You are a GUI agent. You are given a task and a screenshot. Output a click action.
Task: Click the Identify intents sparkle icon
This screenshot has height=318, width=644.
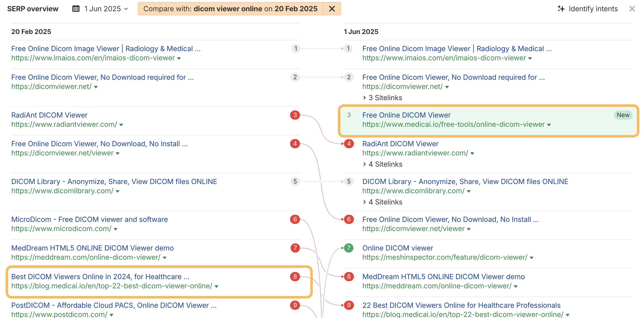click(561, 9)
